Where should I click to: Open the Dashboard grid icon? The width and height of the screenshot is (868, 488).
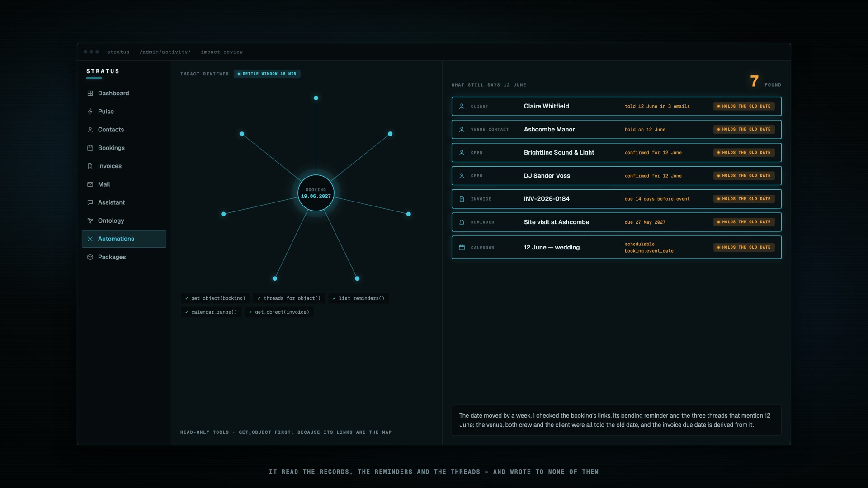coord(90,93)
